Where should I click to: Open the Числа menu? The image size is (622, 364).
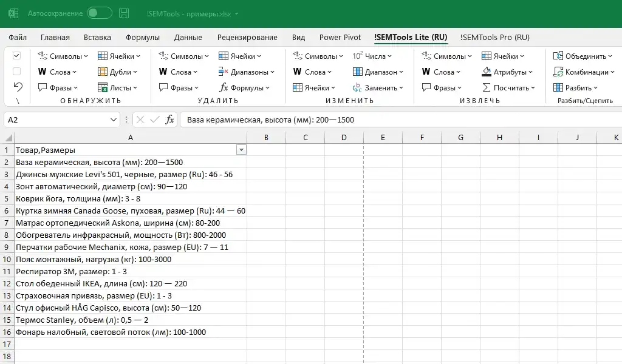tap(372, 56)
